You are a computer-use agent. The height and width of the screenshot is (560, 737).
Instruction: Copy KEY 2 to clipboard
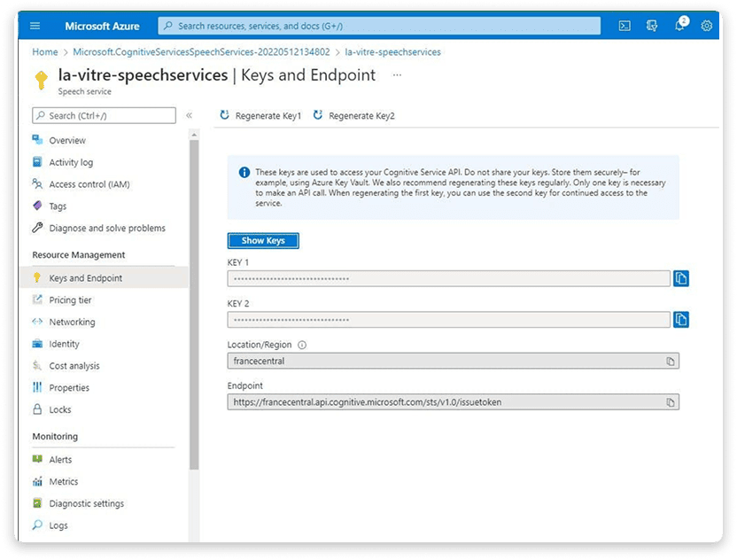(x=681, y=320)
